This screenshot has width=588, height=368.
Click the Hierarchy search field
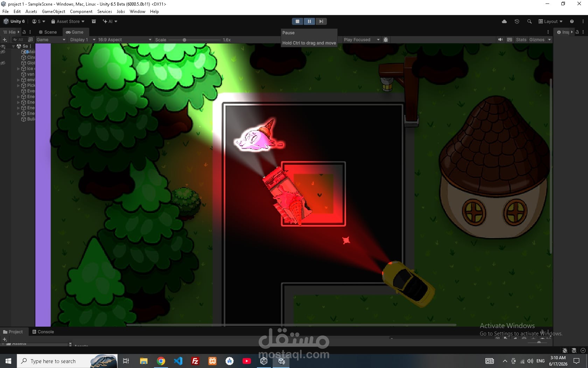20,40
